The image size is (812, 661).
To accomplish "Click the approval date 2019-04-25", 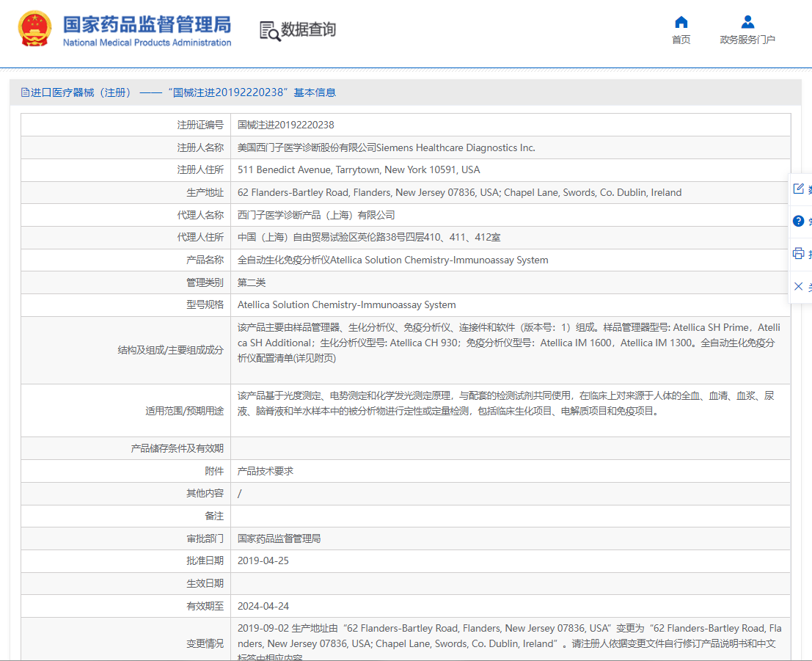I will 263,561.
